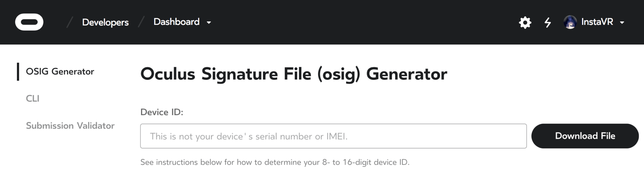
Task: Click the lightning bolt icon
Action: tap(548, 22)
